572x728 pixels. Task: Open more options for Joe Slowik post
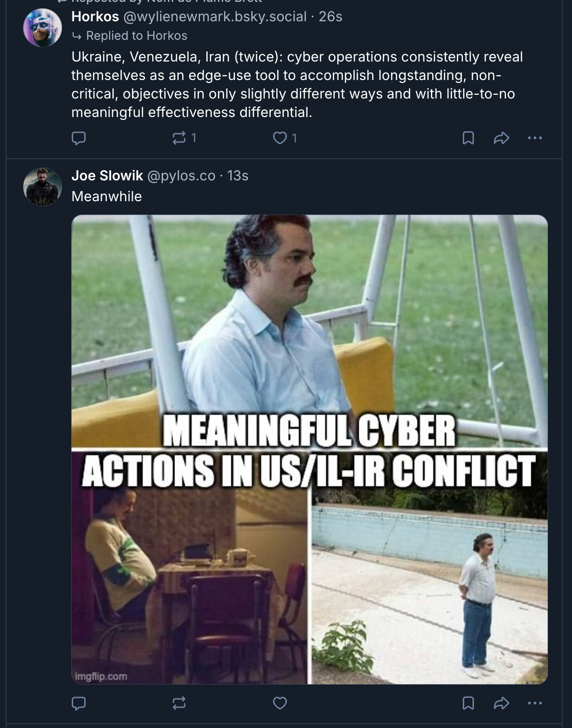click(535, 703)
